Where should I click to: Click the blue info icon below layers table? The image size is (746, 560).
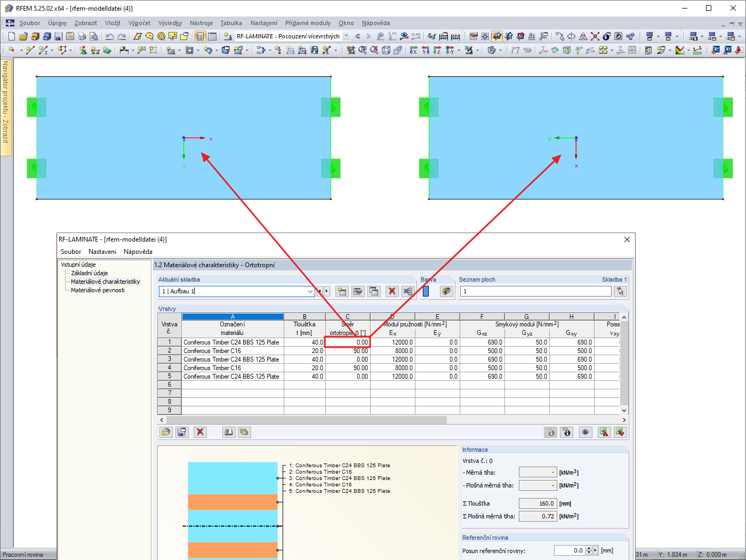coord(567,432)
